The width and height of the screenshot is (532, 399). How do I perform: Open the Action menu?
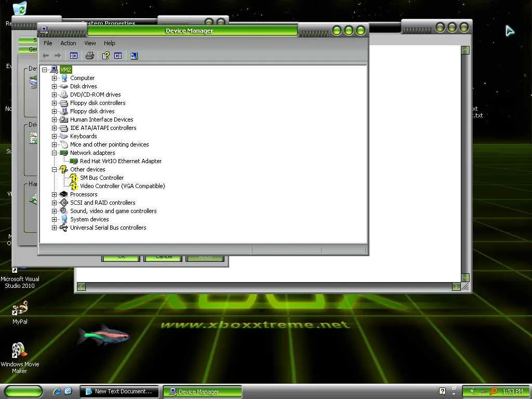click(68, 43)
